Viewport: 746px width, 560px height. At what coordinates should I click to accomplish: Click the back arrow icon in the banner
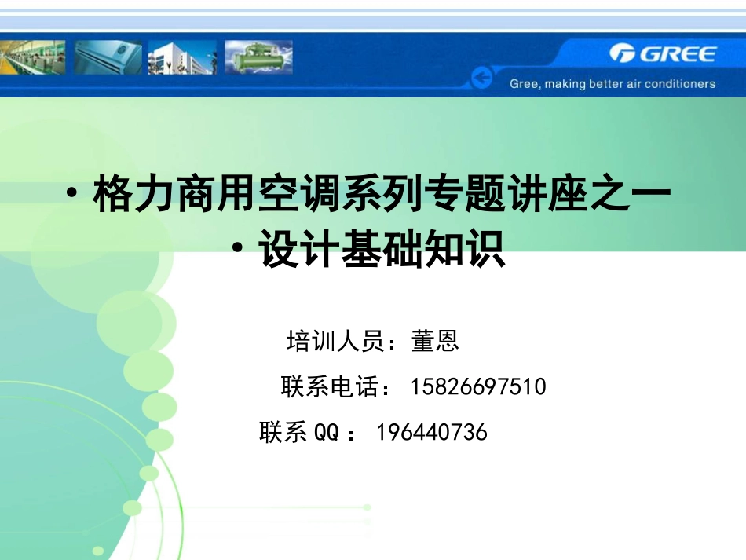coord(481,77)
